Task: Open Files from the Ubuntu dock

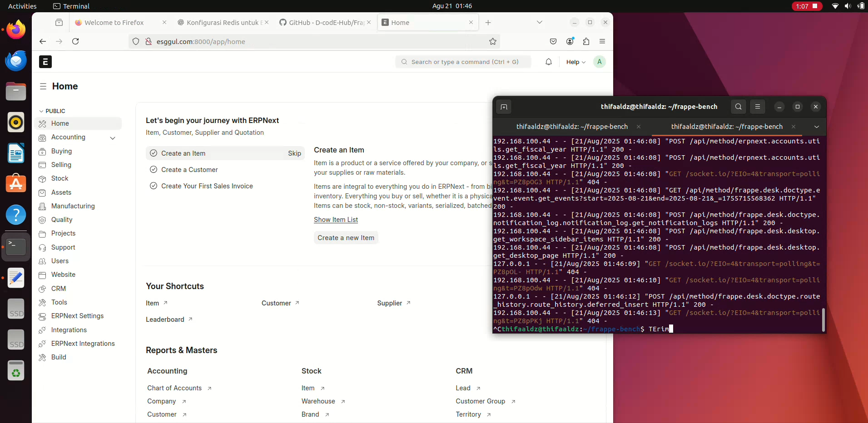Action: pos(16,92)
